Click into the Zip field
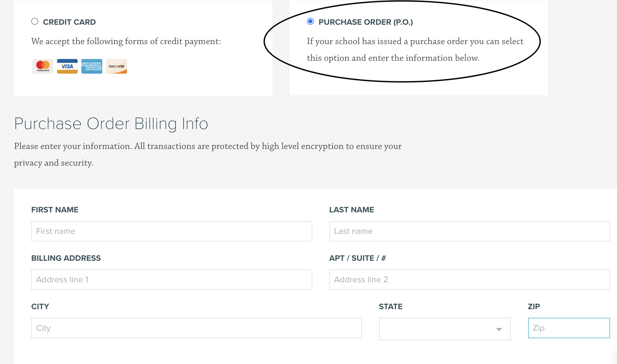This screenshot has width=617, height=364. [569, 328]
